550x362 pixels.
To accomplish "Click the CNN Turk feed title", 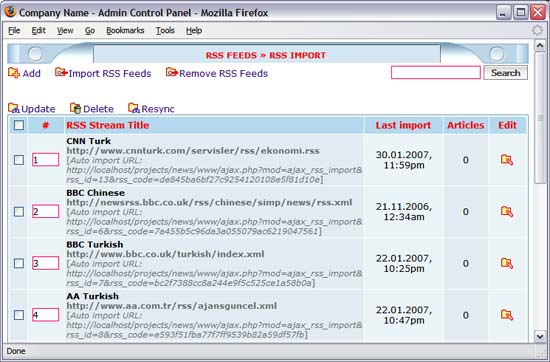I will click(x=89, y=141).
